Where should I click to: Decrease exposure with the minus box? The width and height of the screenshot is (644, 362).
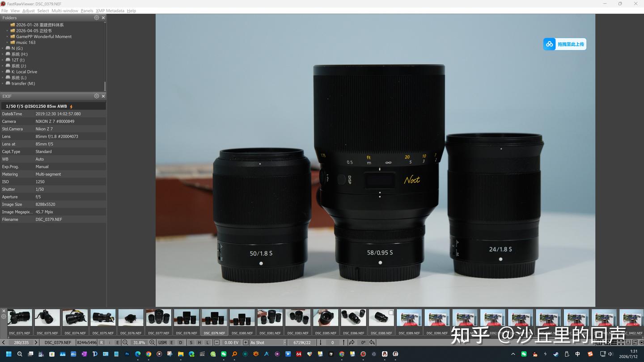[217, 342]
